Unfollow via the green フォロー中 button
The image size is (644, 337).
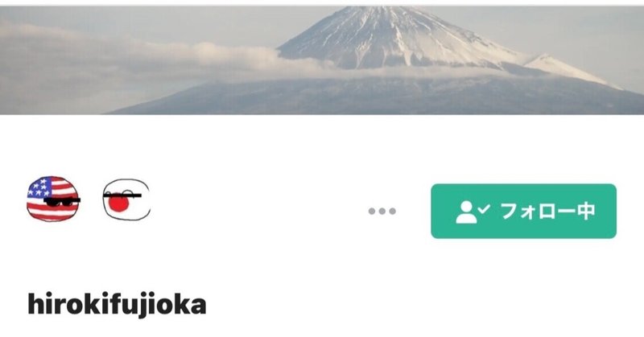524,211
